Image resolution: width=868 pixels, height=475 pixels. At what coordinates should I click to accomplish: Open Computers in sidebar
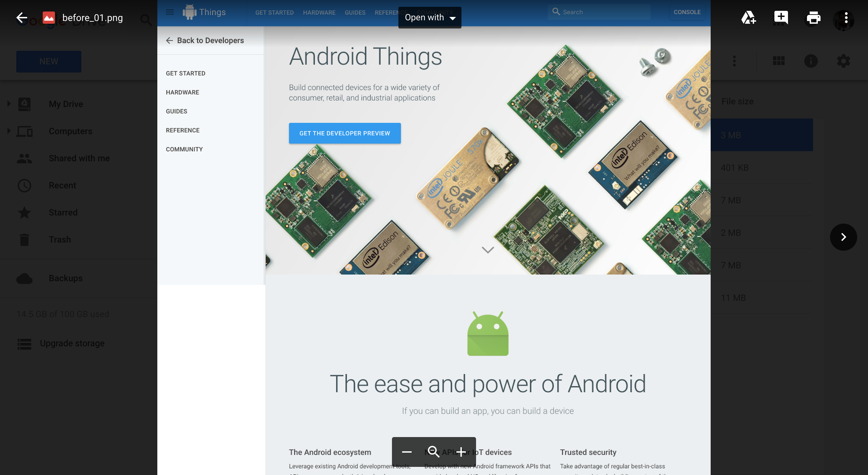[71, 131]
